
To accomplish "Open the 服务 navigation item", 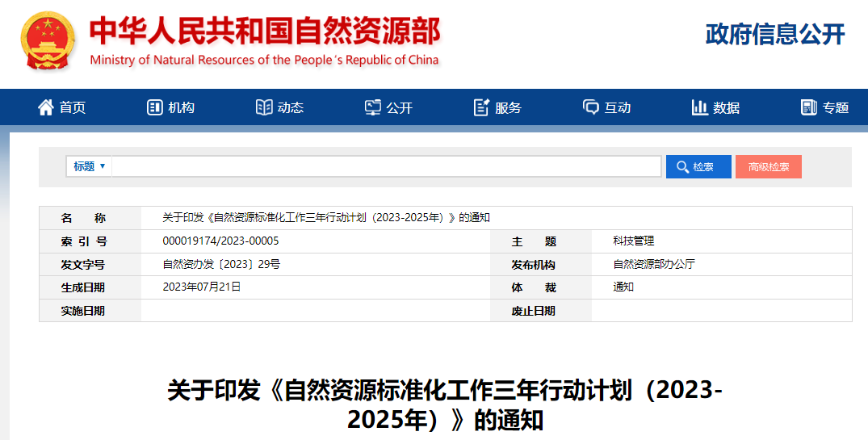I will coord(497,107).
